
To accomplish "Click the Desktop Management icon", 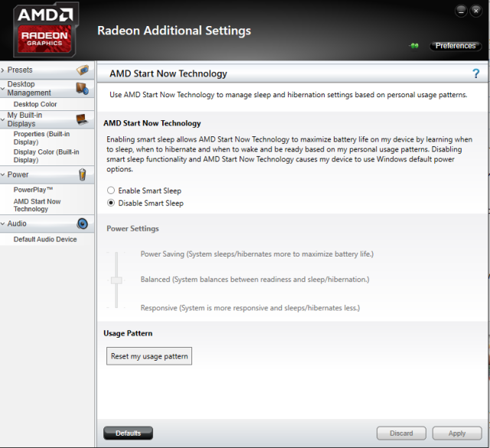I will (83, 89).
